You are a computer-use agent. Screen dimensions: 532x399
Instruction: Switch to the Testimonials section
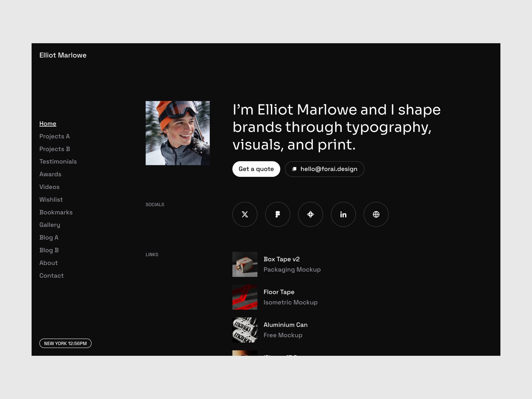click(58, 161)
